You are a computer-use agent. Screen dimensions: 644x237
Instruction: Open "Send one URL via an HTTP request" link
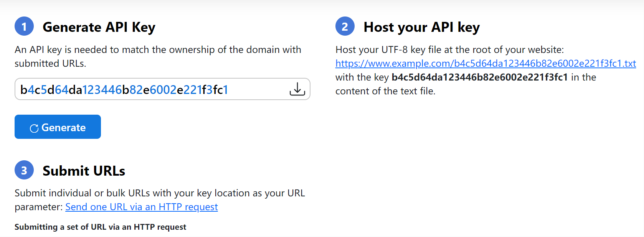[141, 207]
